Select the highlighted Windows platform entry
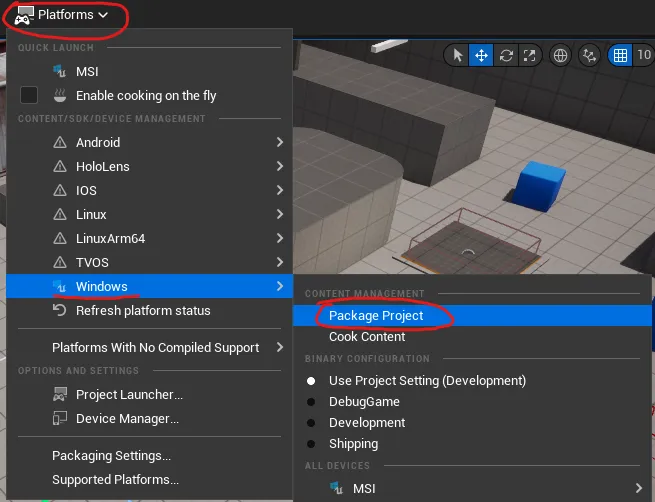Image resolution: width=655 pixels, height=502 pixels. pyautogui.click(x=149, y=286)
